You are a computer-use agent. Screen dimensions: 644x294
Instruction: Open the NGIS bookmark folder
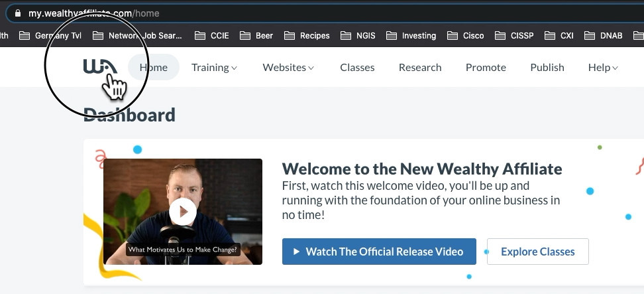pyautogui.click(x=358, y=36)
